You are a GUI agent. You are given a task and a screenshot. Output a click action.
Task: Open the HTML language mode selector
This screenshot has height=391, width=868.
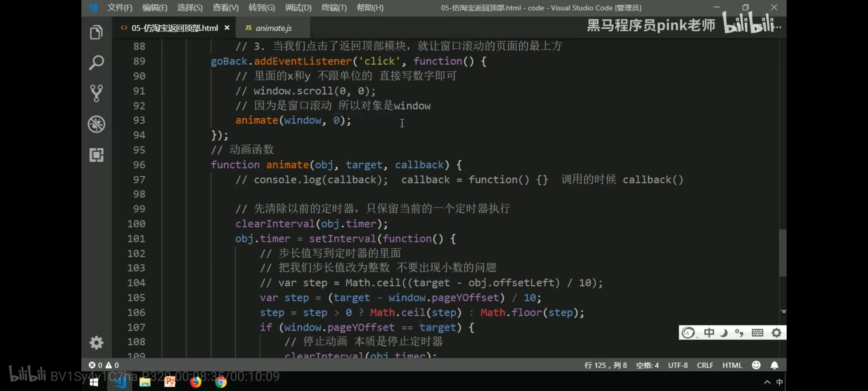pos(732,365)
